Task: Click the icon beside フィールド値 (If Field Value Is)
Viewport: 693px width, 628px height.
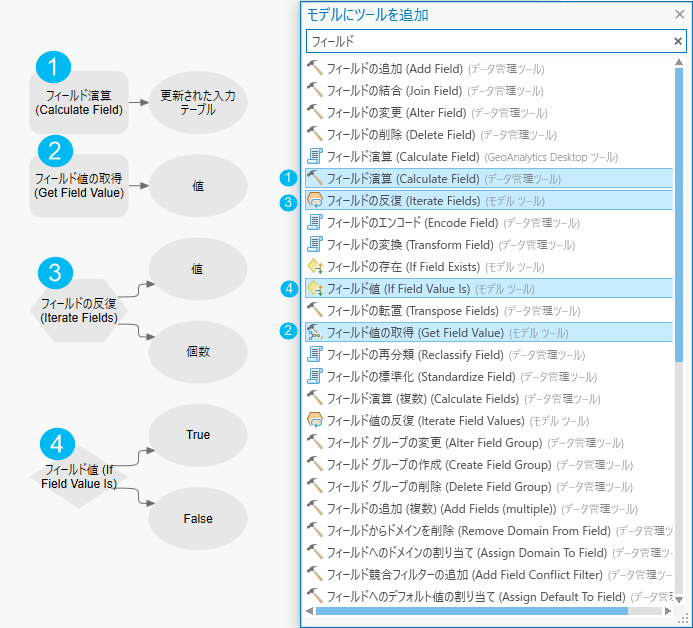Action: pyautogui.click(x=315, y=289)
